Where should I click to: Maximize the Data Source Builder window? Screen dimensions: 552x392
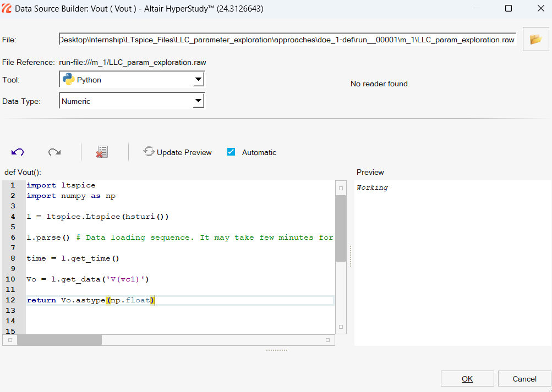(x=509, y=8)
